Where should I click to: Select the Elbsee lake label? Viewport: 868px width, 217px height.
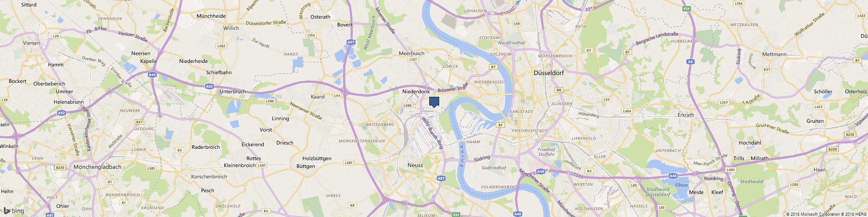pyautogui.click(x=681, y=185)
